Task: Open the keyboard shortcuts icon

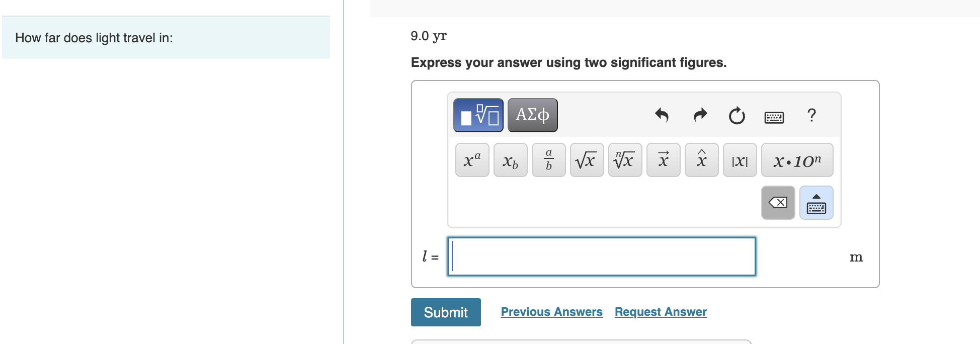Action: click(774, 117)
